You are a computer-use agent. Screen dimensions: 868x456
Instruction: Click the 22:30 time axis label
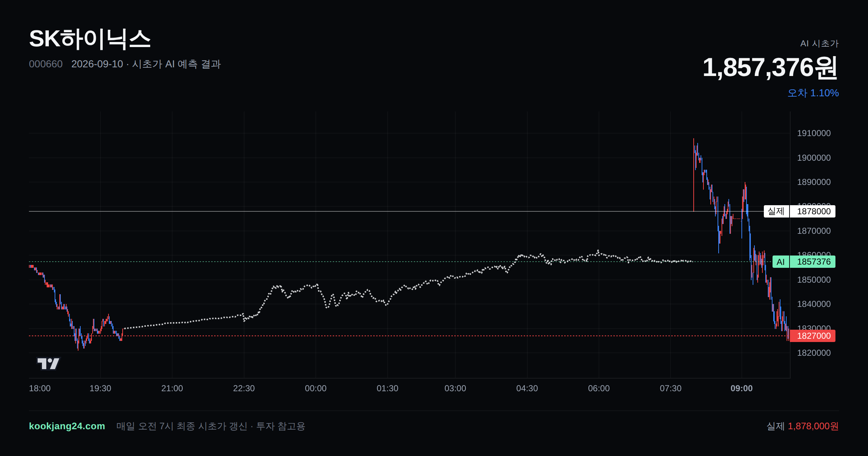(x=244, y=388)
